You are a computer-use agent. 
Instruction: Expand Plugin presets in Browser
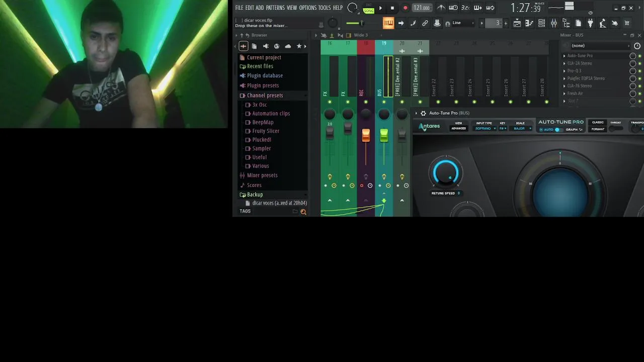[259, 85]
